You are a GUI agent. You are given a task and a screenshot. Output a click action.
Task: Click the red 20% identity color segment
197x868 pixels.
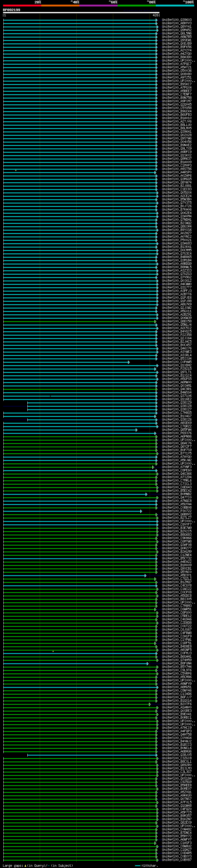coord(22,6)
